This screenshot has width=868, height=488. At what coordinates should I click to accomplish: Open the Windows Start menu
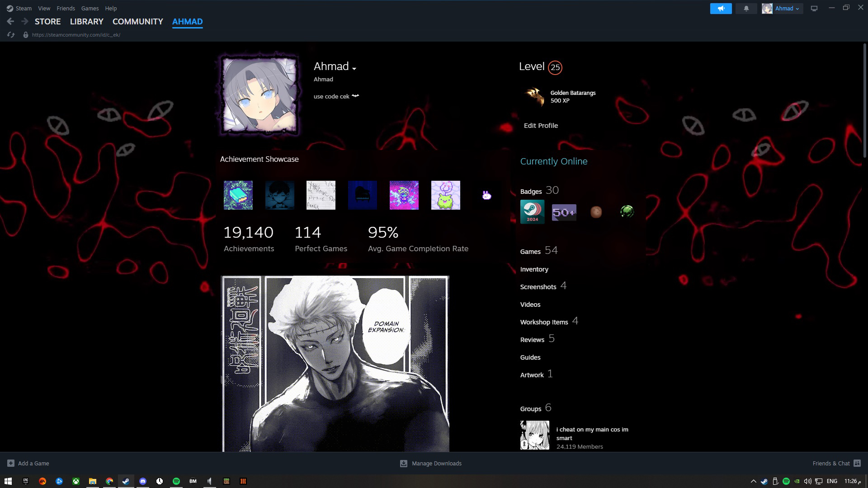click(8, 481)
